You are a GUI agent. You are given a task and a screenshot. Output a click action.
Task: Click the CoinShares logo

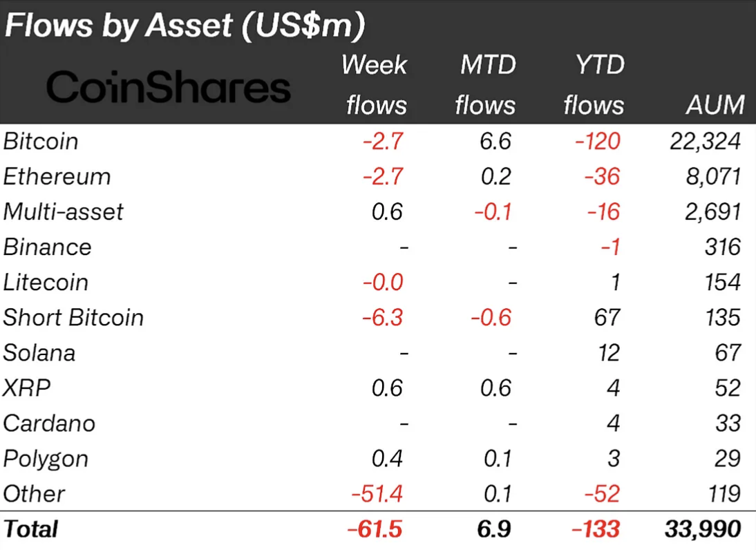pyautogui.click(x=168, y=89)
